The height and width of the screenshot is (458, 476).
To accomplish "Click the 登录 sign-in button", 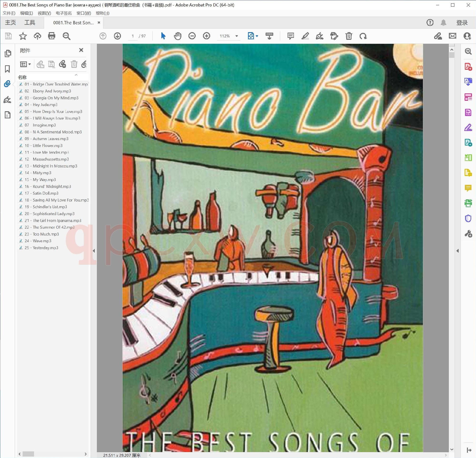I will [462, 23].
